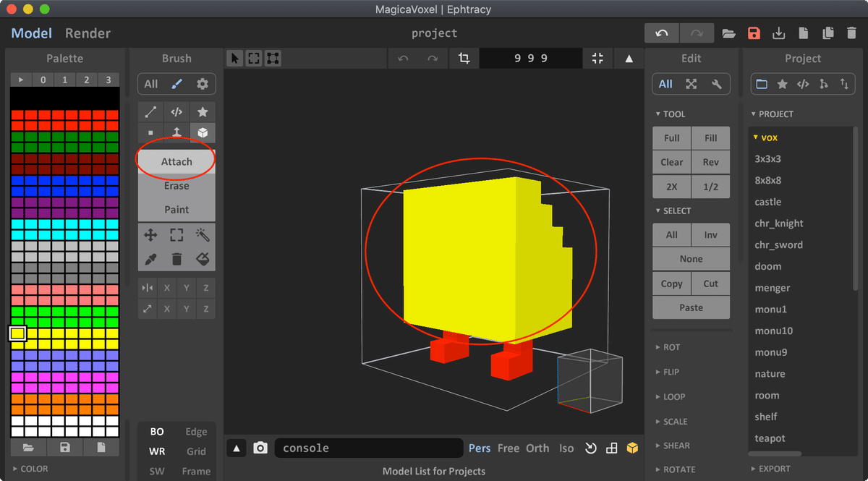Choose the Face brush mode icon
This screenshot has height=481, width=868.
point(176,133)
